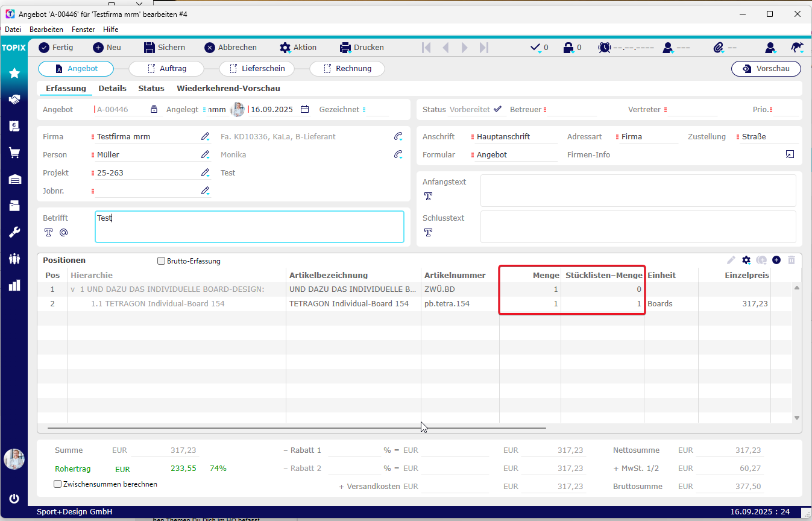Image resolution: width=812 pixels, height=521 pixels.
Task: Go to the first record arrow
Action: [426, 48]
